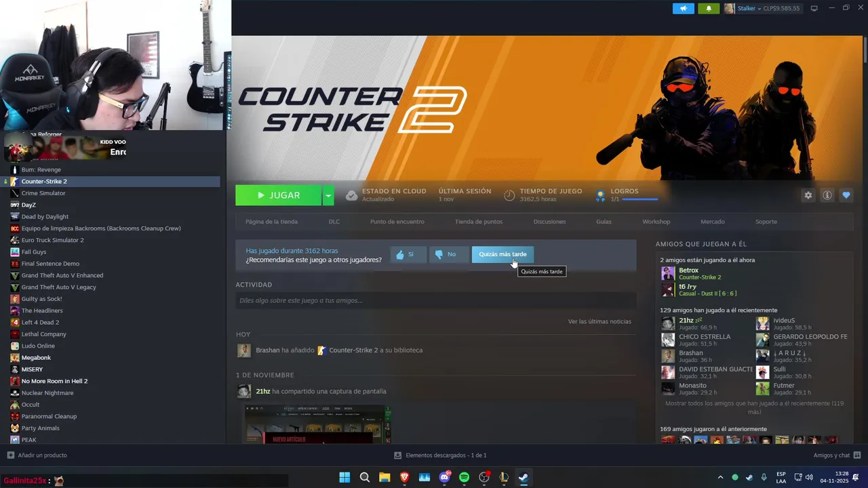Open the Soporte tab
Viewport: 868px width, 488px height.
click(x=766, y=222)
